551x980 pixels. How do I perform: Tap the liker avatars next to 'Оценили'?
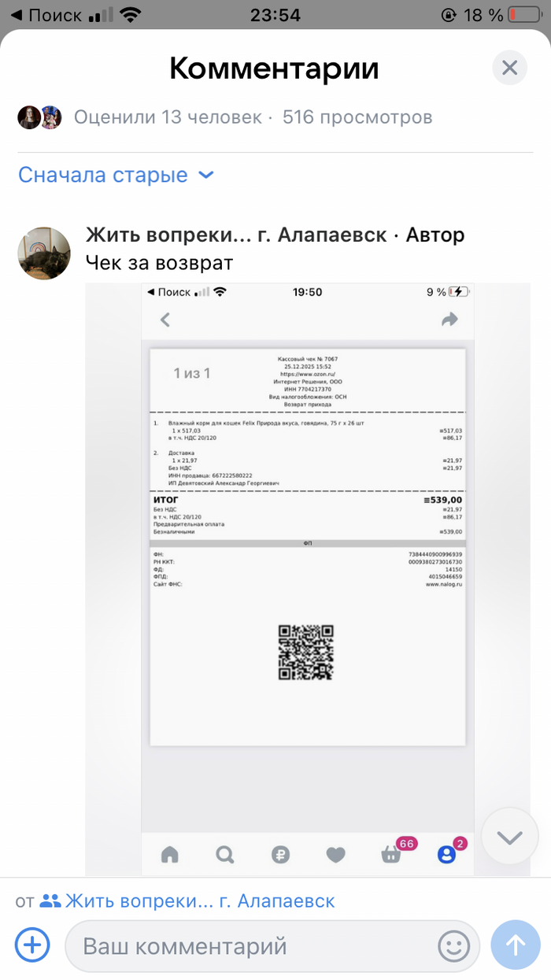[x=39, y=117]
